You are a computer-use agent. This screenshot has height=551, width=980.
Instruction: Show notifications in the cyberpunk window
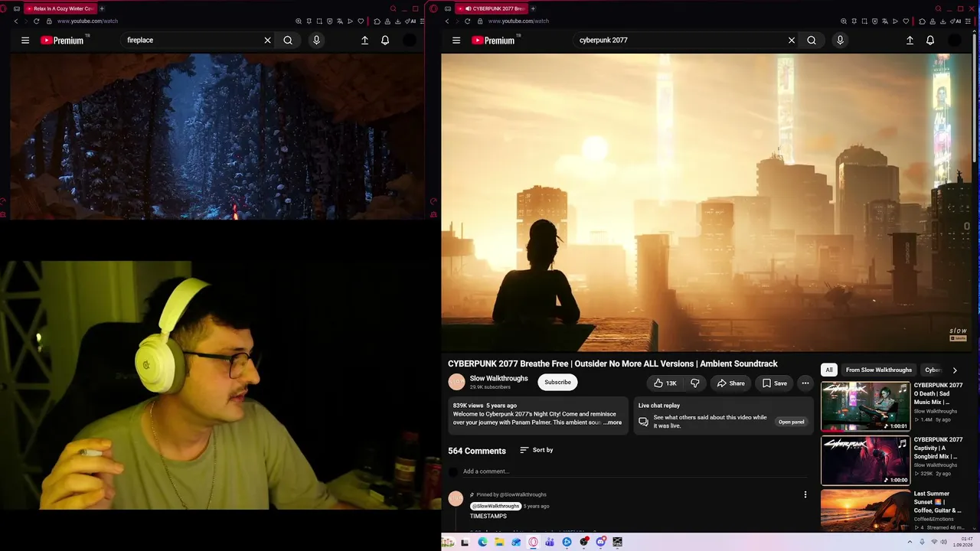point(930,41)
